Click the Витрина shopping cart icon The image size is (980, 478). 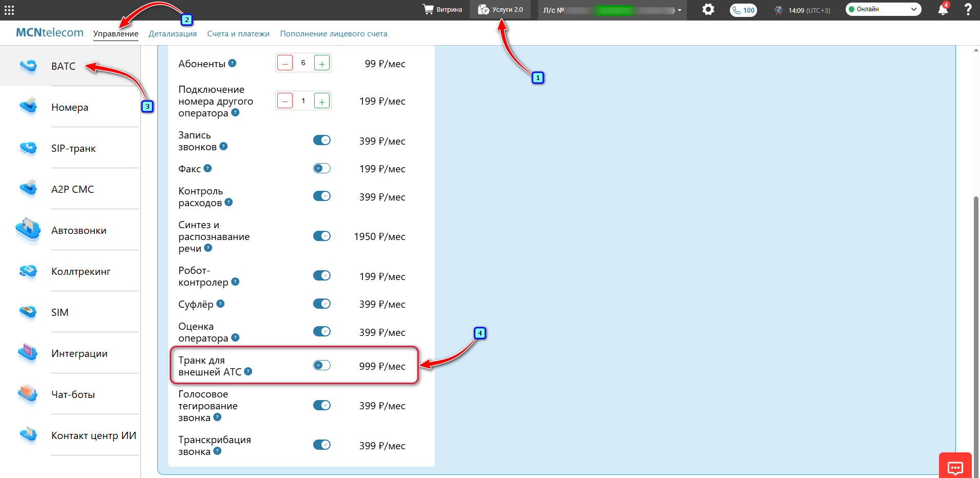click(x=428, y=10)
